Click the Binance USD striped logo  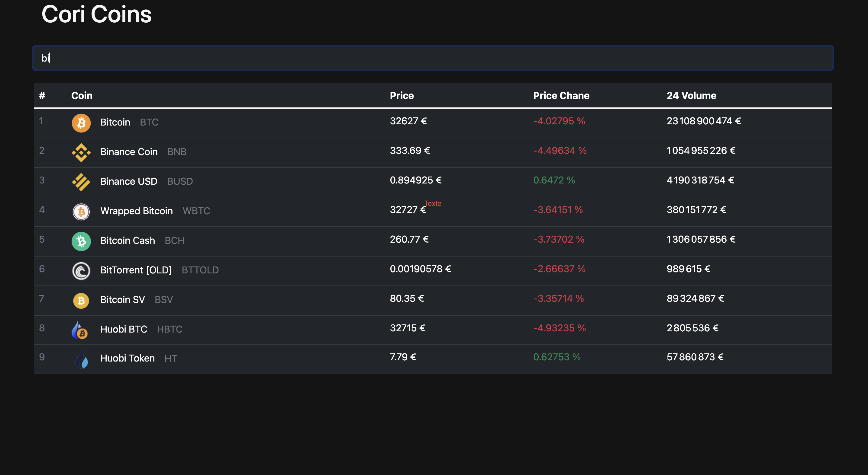click(81, 182)
